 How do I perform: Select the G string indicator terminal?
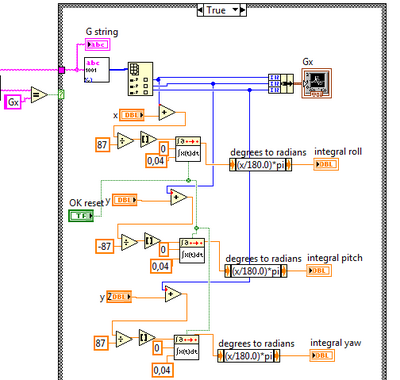(98, 44)
